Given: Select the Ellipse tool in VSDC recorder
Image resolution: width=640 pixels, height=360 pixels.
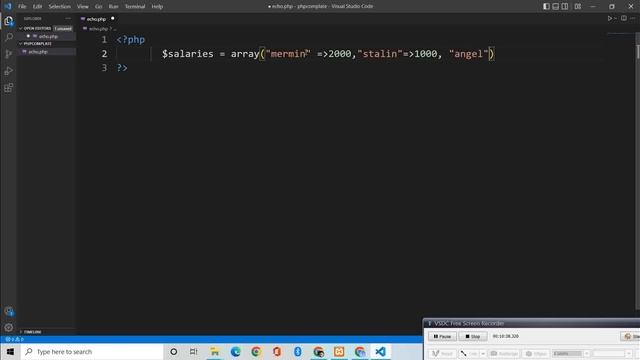Looking at the screenshot, I should (536, 353).
